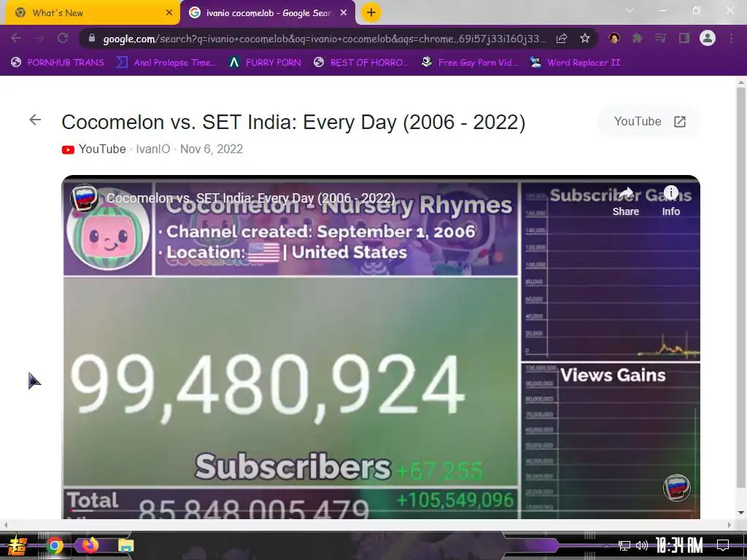Open the video on YouTube button
This screenshot has width=747, height=560.
pos(649,122)
